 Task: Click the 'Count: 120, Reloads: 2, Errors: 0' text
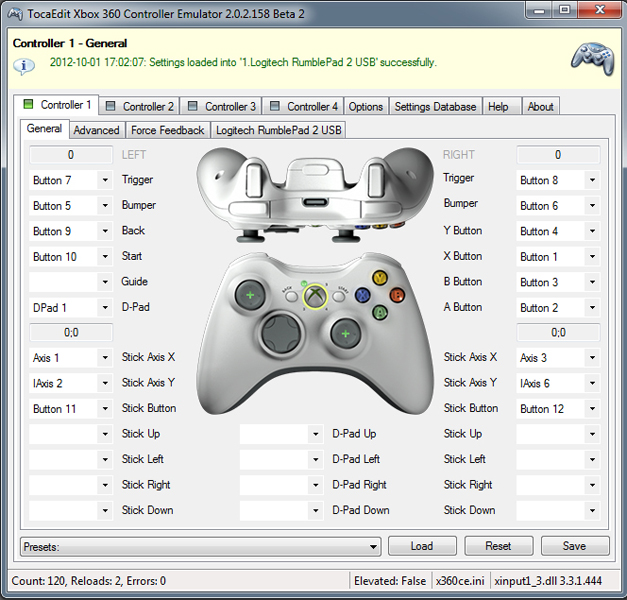pyautogui.click(x=89, y=581)
